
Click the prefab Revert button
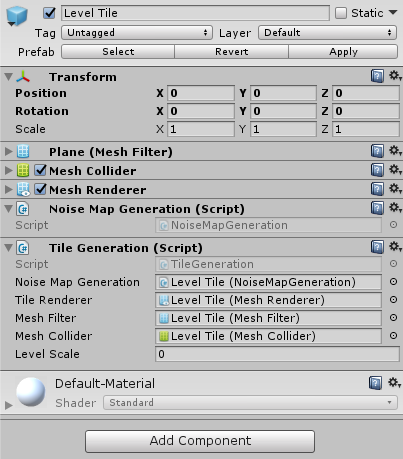click(x=231, y=52)
